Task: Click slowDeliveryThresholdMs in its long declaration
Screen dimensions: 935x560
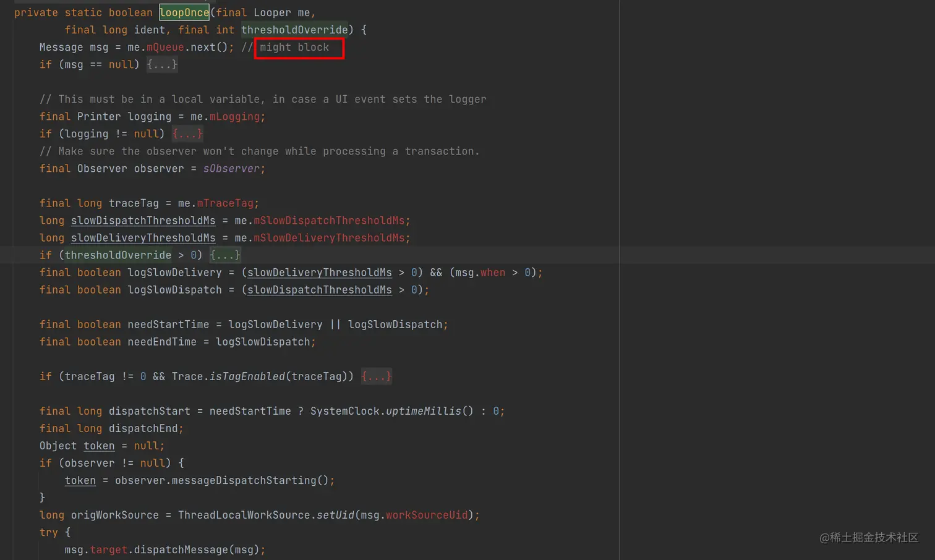Action: (143, 237)
